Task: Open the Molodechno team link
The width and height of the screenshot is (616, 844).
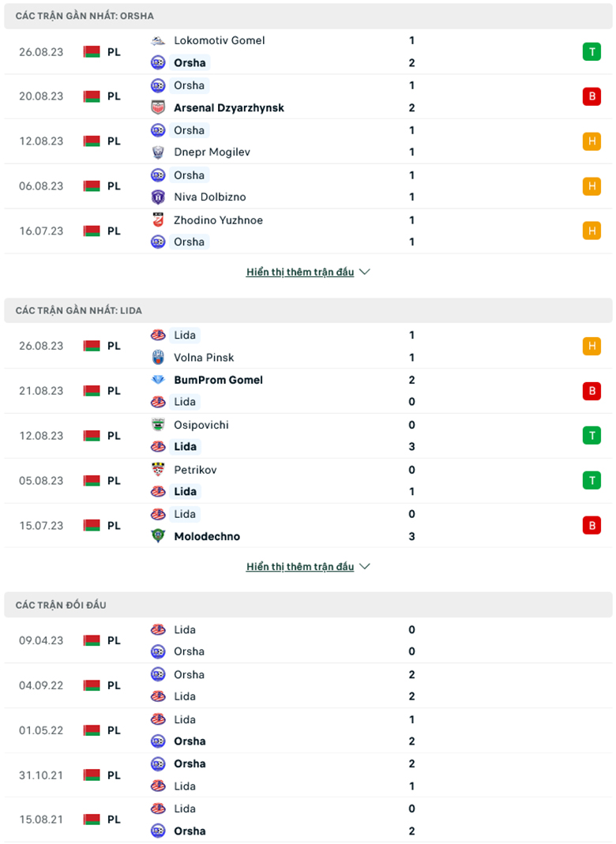Action: click(x=207, y=536)
